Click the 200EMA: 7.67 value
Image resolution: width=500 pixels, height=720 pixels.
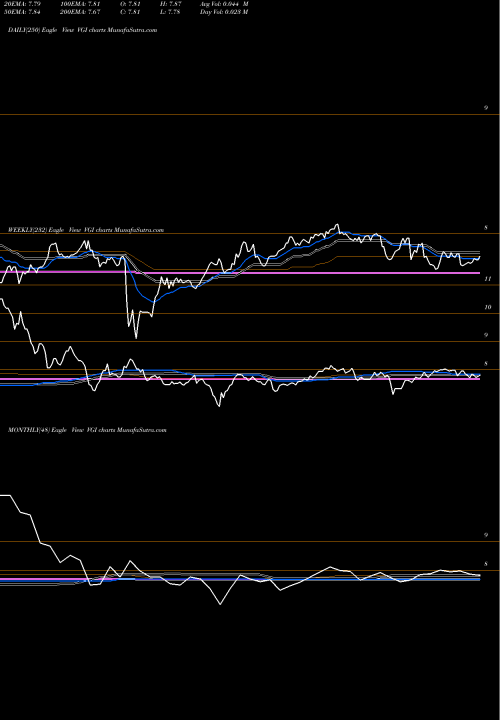80,12
